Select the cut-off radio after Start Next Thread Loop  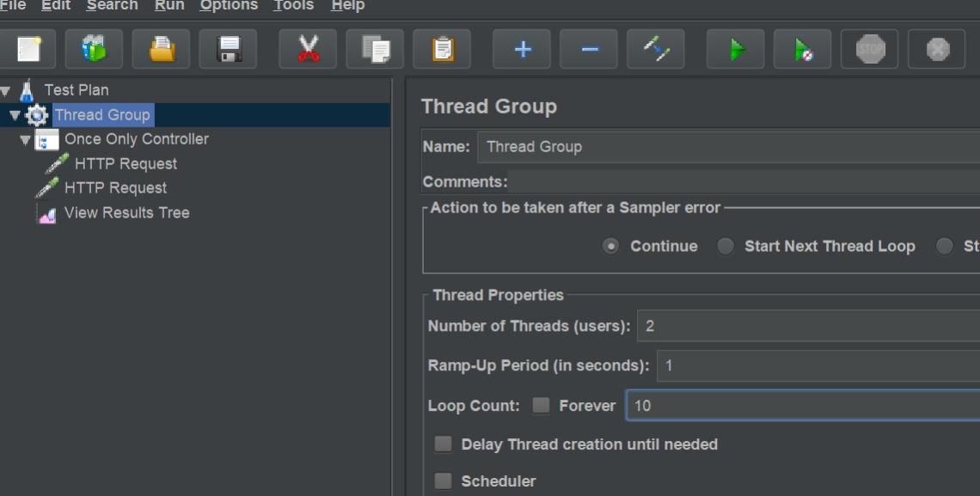[x=945, y=246]
